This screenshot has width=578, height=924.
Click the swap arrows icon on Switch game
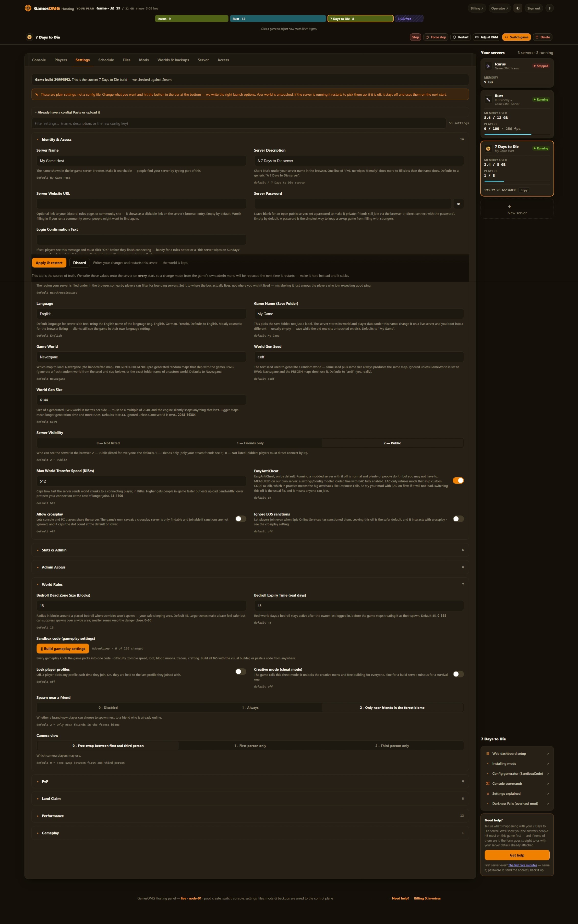click(x=506, y=37)
